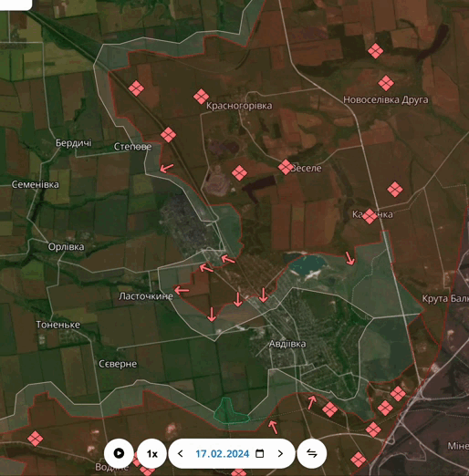Click the Тоненьке village label
This screenshot has height=476, width=469.
[x=58, y=325]
